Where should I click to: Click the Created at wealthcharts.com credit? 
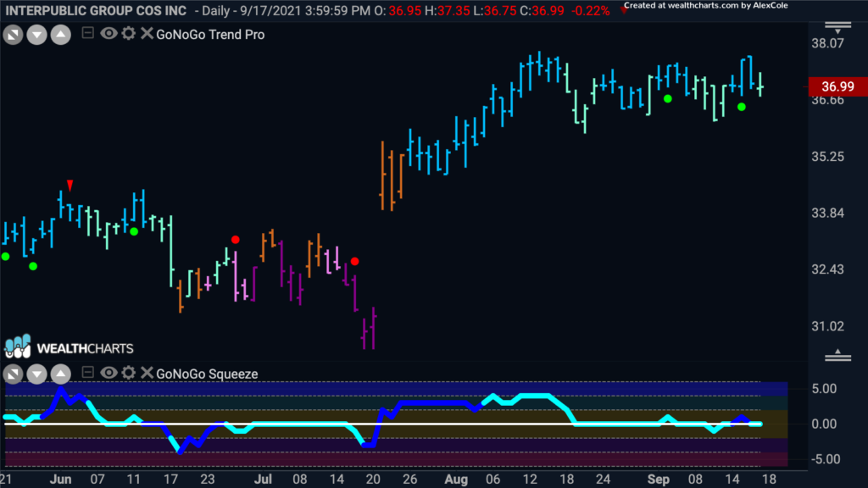point(706,6)
